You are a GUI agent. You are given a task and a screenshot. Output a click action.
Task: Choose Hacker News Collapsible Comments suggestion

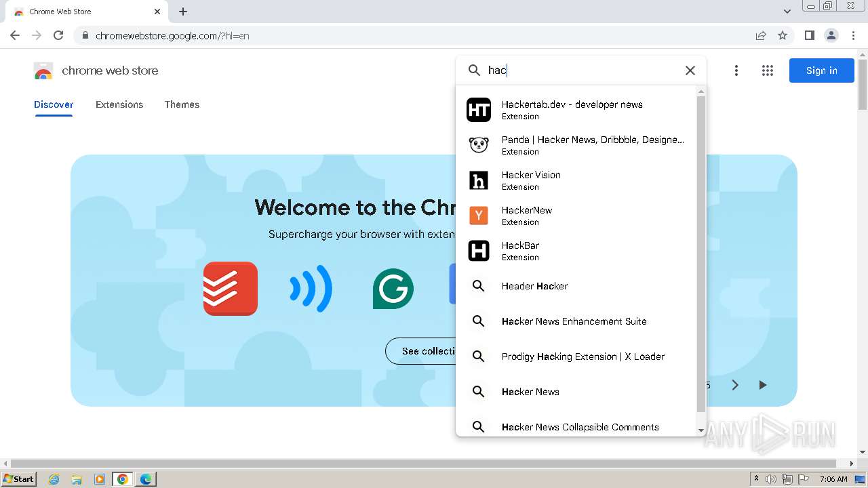pos(576,426)
